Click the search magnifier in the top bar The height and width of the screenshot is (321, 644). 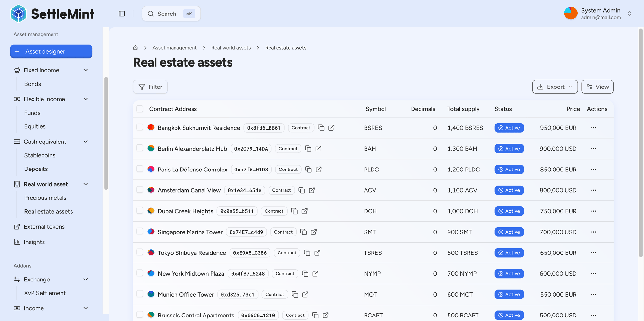coord(151,14)
